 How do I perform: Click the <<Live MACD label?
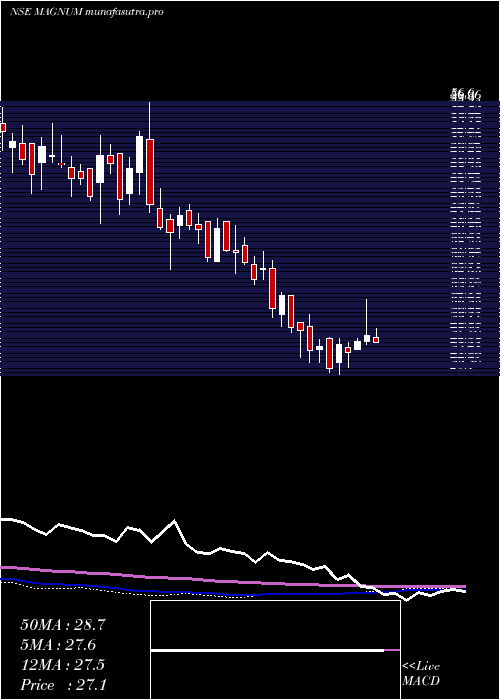coord(421,673)
